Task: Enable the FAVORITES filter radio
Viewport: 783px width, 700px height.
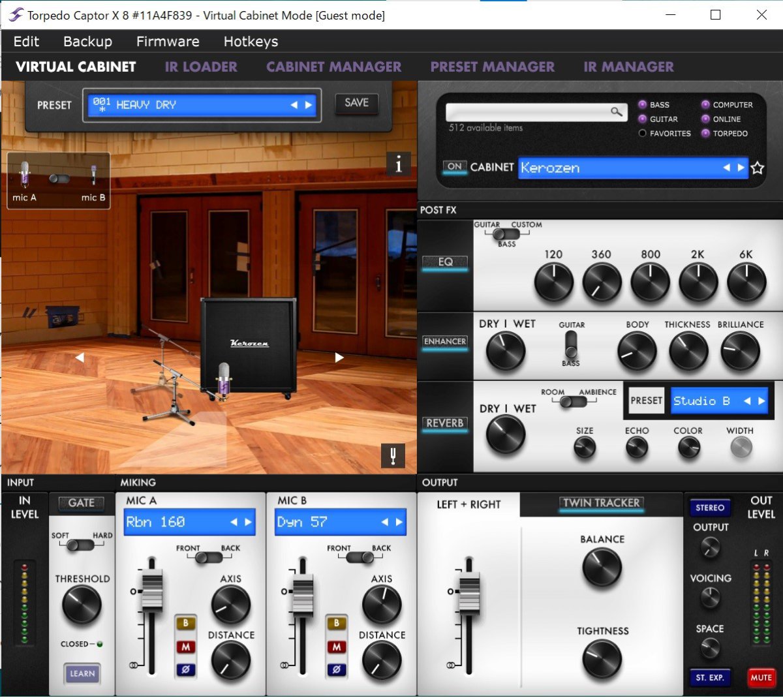Action: pyautogui.click(x=642, y=133)
